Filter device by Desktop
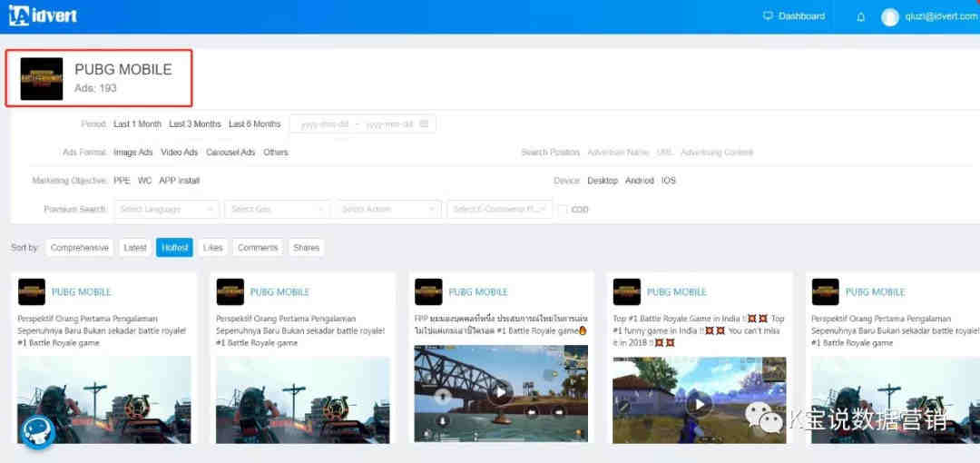980x463 pixels. click(x=603, y=180)
